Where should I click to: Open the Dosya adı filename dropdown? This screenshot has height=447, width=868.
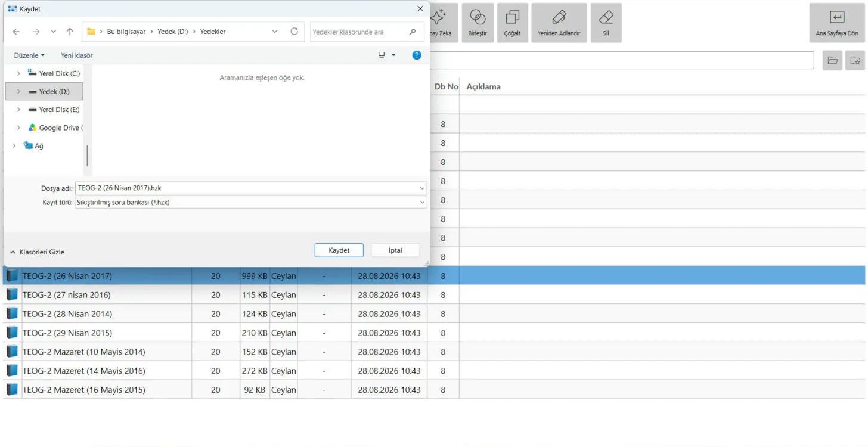(x=422, y=188)
